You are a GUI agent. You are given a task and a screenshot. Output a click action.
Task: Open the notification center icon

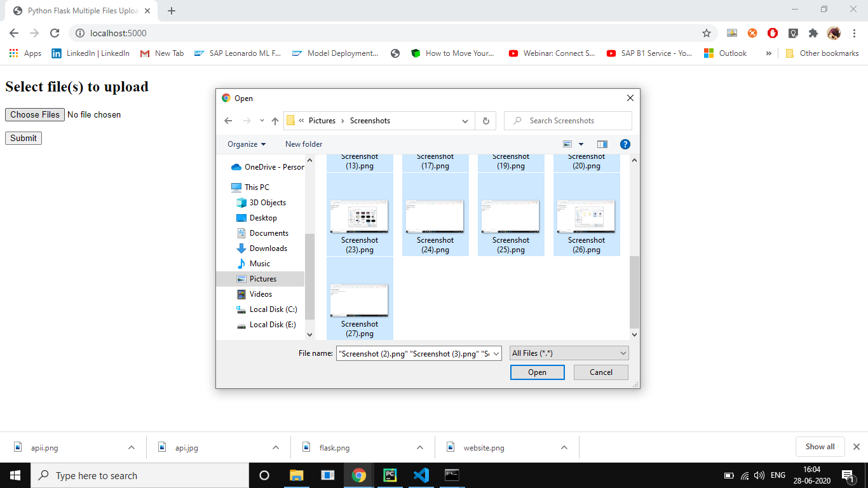847,475
